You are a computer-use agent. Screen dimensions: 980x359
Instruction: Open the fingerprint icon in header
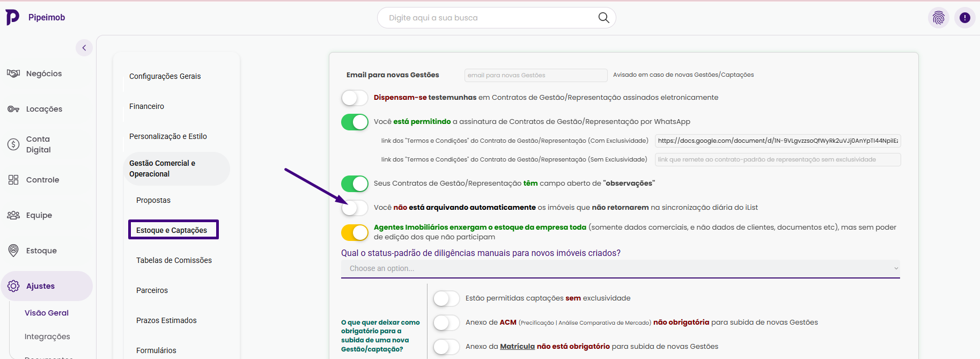(x=938, y=18)
